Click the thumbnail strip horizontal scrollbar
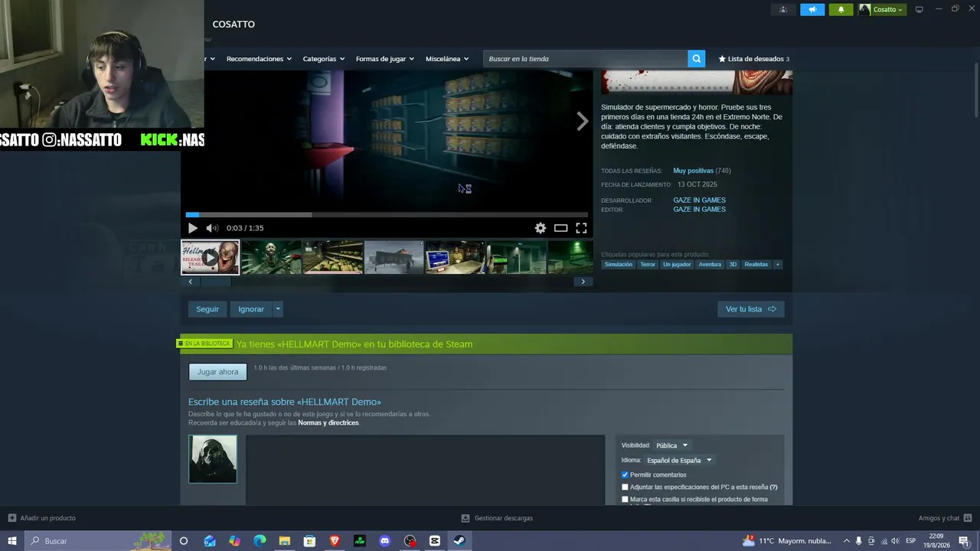The width and height of the screenshot is (980, 551). (x=216, y=282)
